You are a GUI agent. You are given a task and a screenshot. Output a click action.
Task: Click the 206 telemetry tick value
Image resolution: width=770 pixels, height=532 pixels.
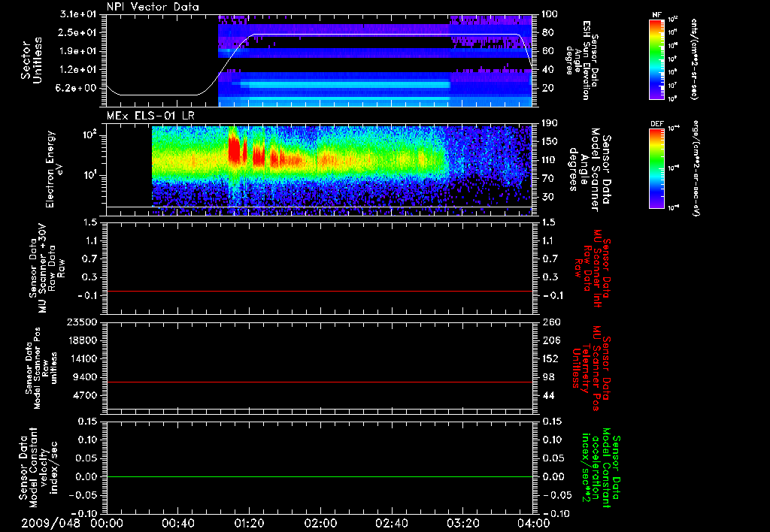pos(551,340)
